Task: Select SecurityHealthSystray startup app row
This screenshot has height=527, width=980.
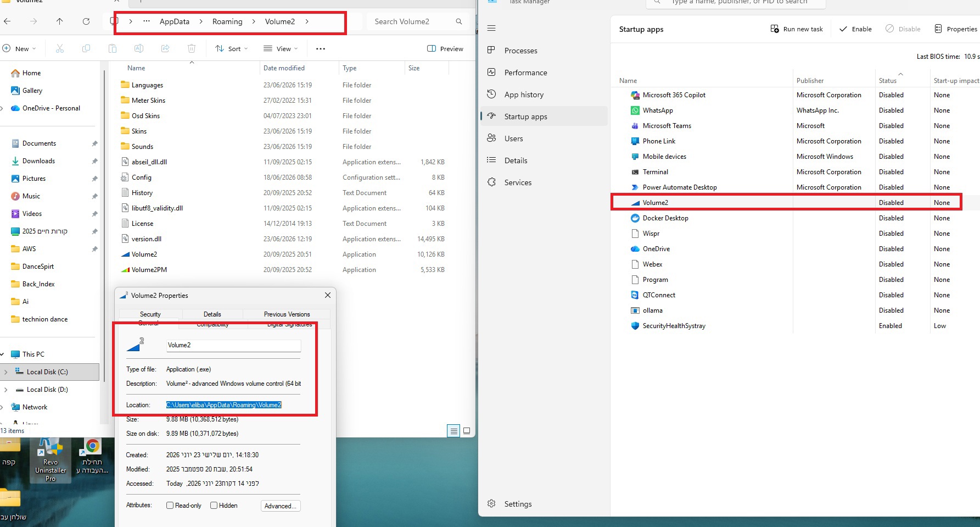Action: click(x=795, y=326)
